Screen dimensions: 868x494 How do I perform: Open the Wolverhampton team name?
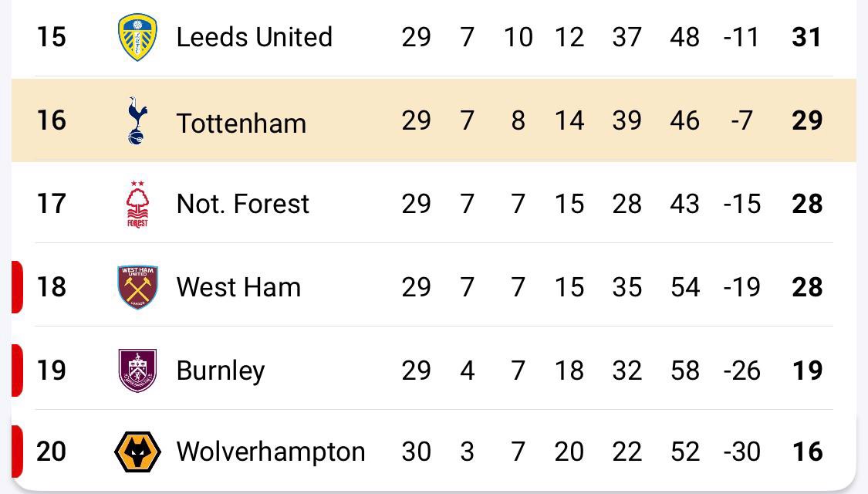[270, 452]
